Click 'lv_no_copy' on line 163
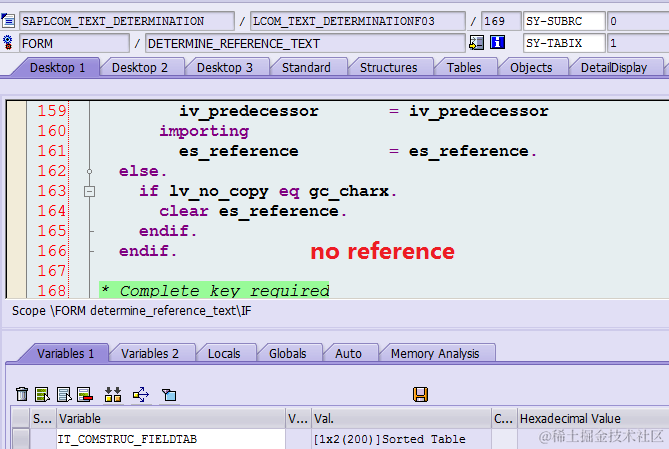This screenshot has height=449, width=669. pos(219,191)
